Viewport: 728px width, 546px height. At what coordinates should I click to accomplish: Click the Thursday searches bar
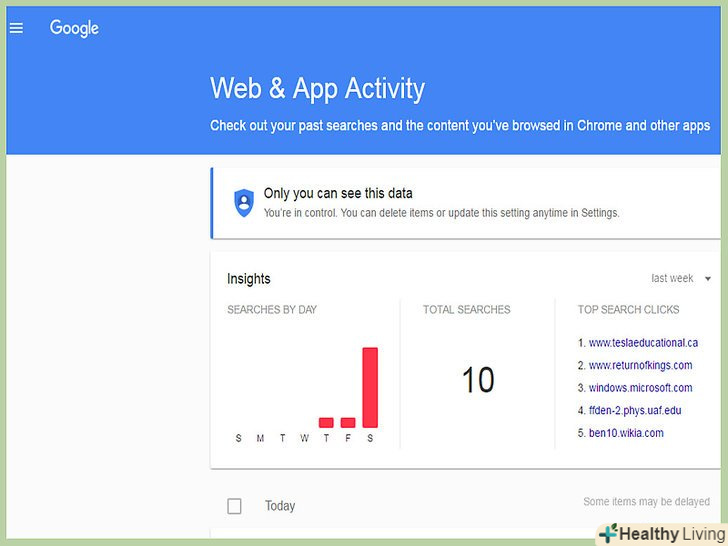pyautogui.click(x=326, y=422)
